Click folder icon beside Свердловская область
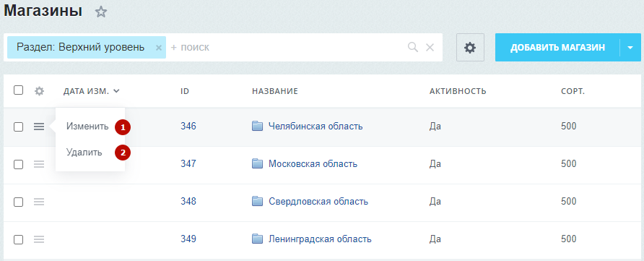This screenshot has width=644, height=261. click(257, 202)
